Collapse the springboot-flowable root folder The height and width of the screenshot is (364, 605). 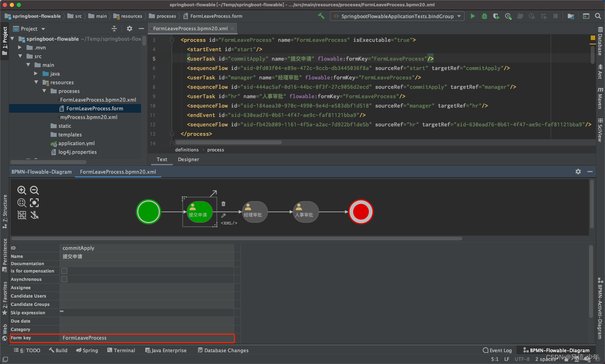13,39
